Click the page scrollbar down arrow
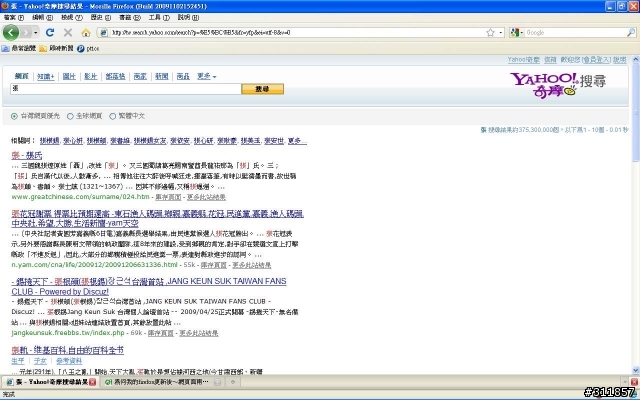Image resolution: width=640 pixels, height=400 pixels. [x=636, y=371]
